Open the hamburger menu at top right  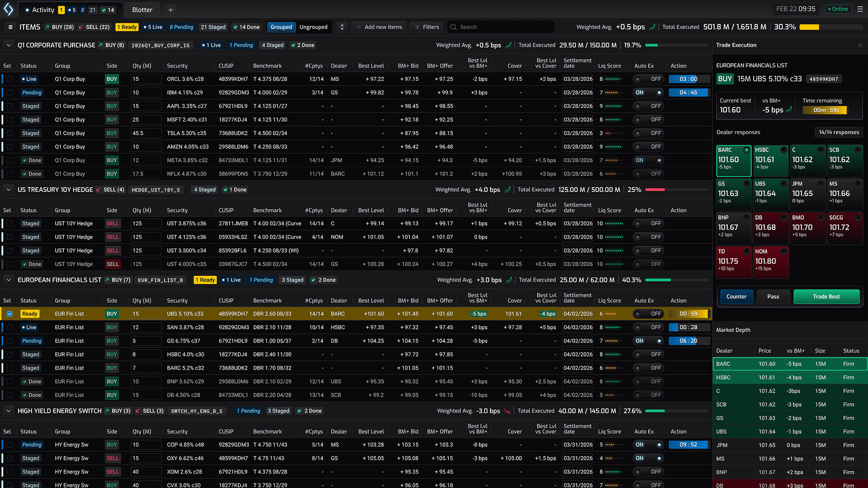click(x=860, y=9)
